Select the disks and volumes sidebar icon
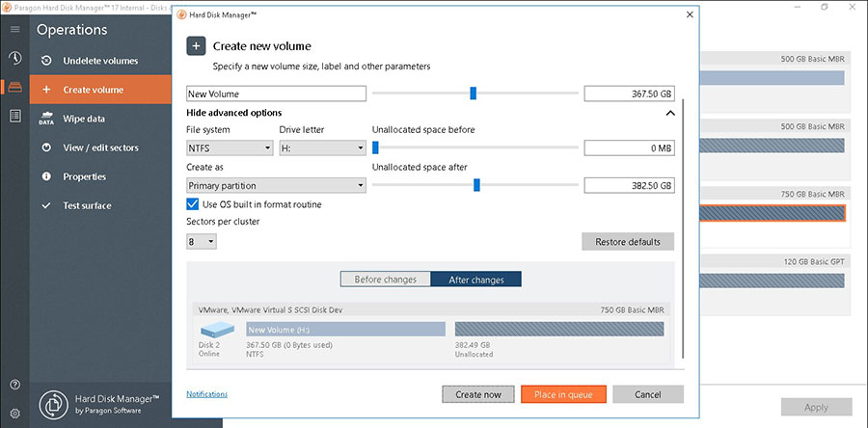 14,87
